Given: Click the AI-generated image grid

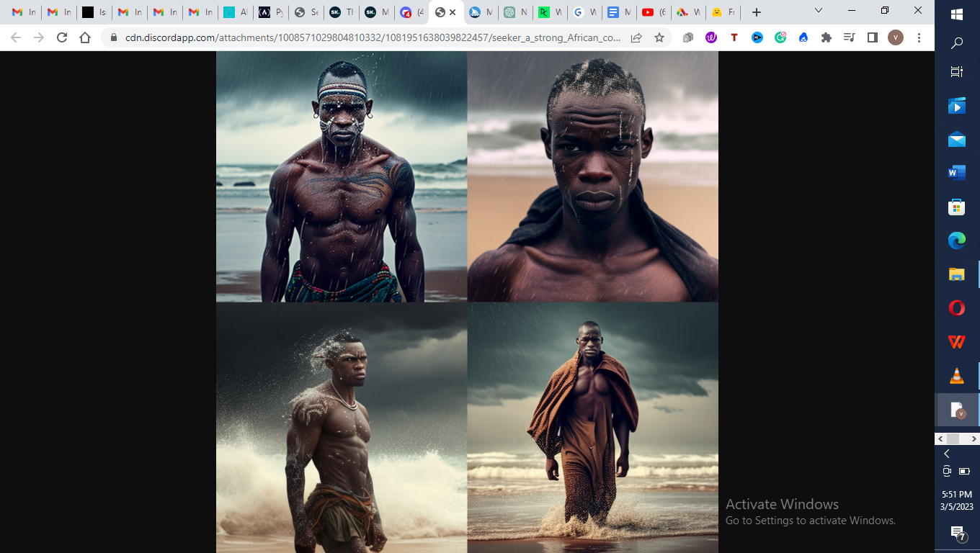Looking at the screenshot, I should pos(467,302).
